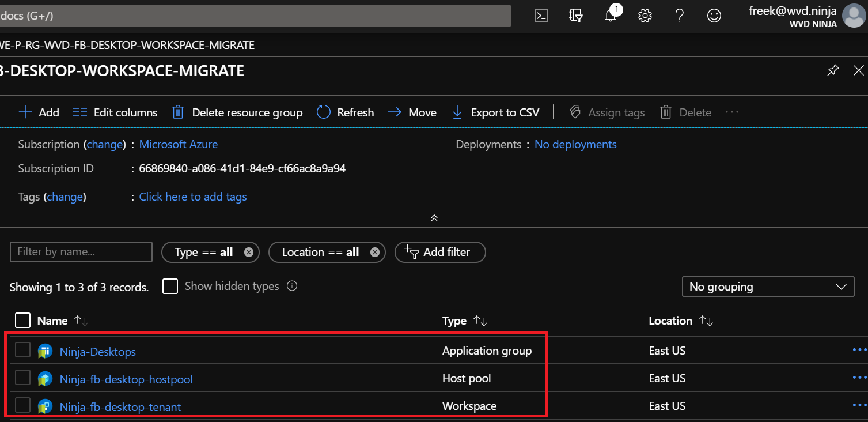Open the freek@wvd.ninja account avatar

coord(854,16)
